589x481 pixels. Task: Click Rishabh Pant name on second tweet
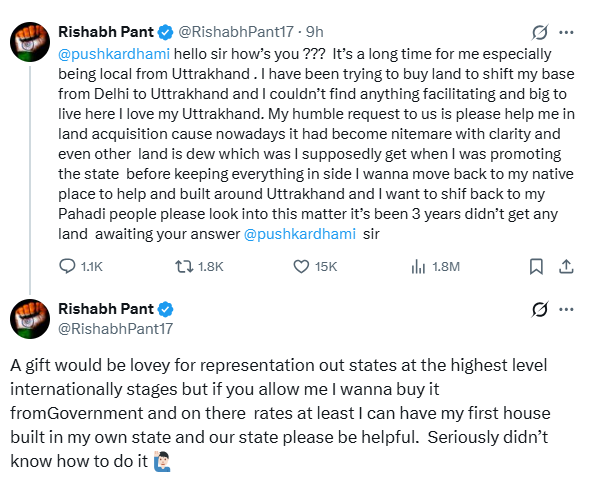106,309
